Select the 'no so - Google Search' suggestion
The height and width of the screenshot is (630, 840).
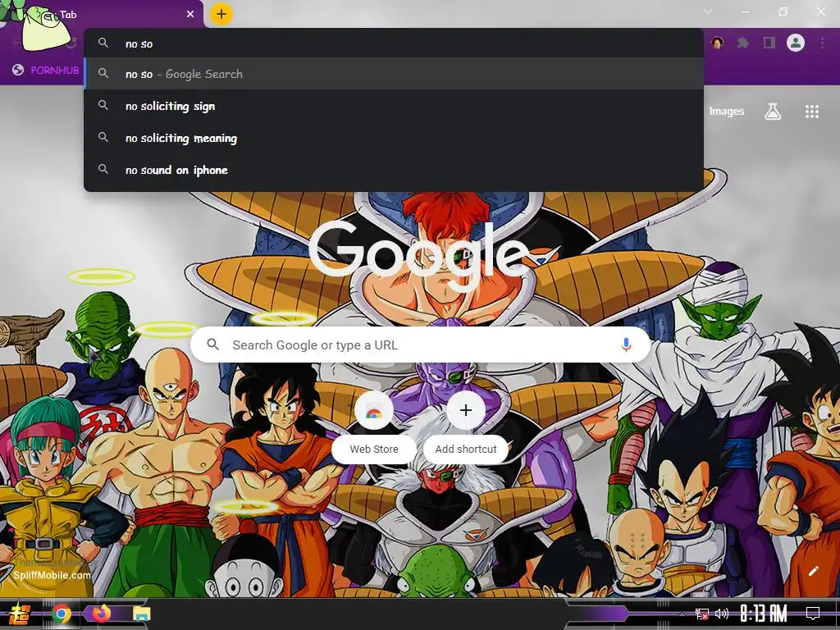pos(394,74)
